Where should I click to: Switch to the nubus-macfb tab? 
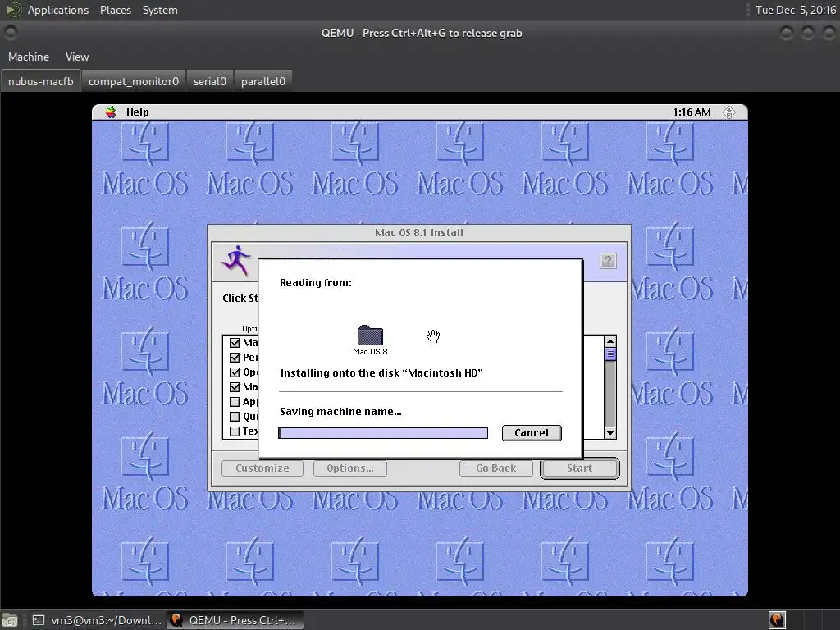click(41, 81)
